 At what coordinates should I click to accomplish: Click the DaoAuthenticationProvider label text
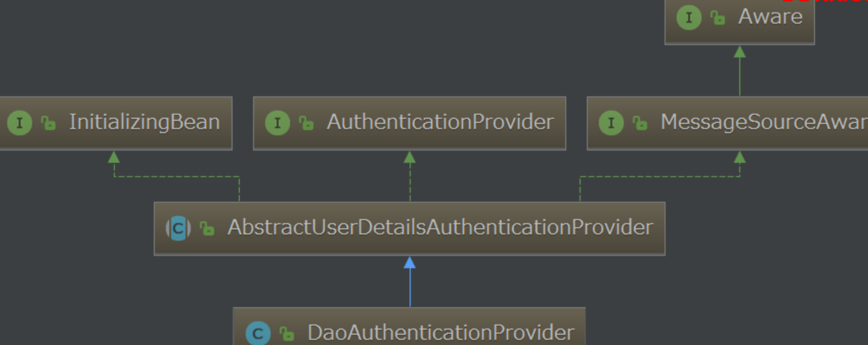(441, 333)
